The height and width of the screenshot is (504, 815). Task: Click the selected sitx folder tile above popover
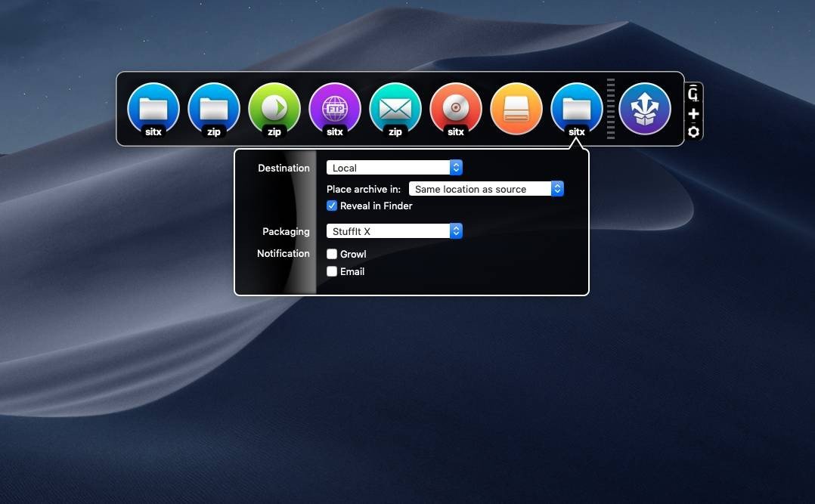click(577, 109)
